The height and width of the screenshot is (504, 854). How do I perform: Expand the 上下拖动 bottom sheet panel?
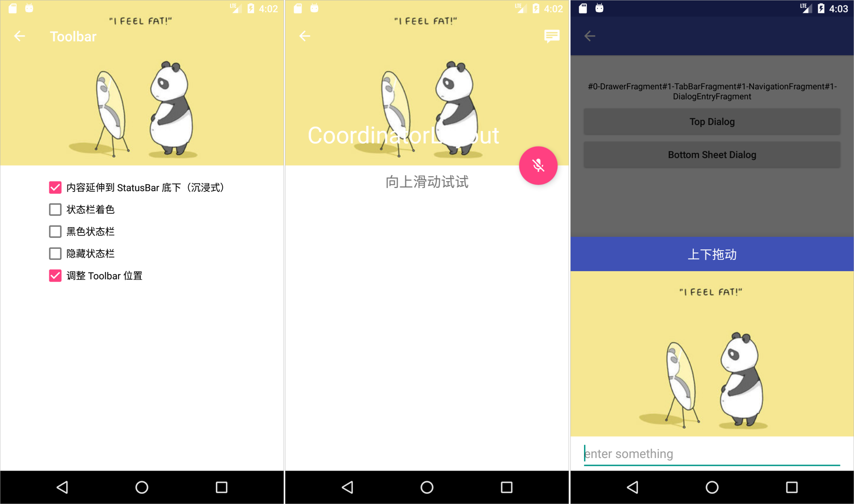pos(712,254)
